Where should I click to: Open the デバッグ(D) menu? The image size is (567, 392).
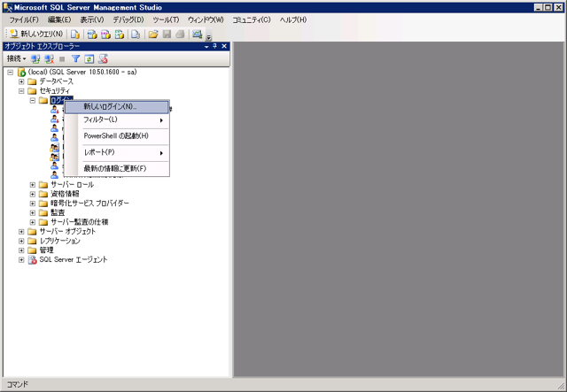(128, 19)
